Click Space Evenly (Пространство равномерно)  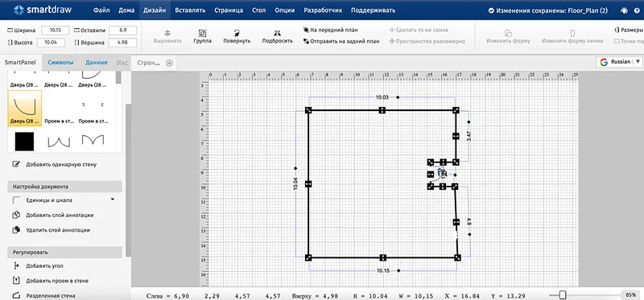coord(427,41)
